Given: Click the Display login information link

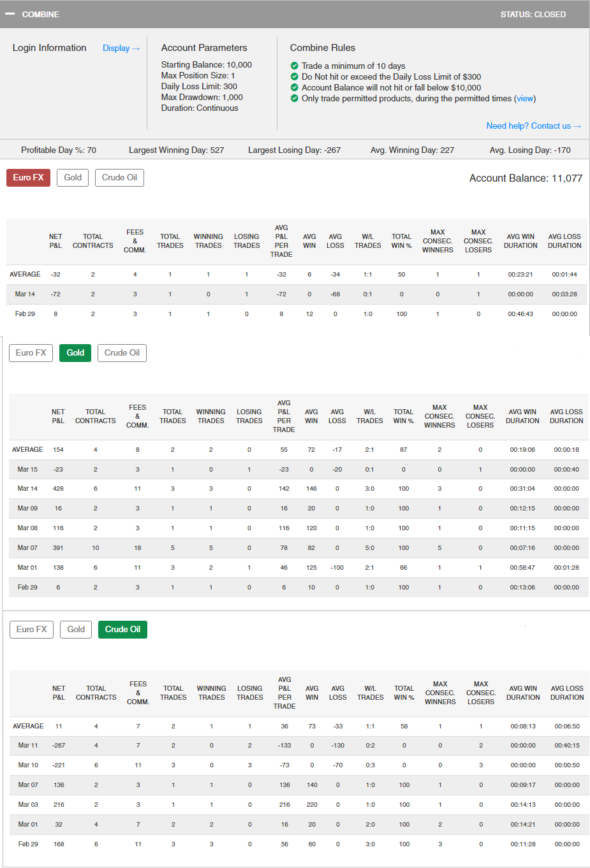Looking at the screenshot, I should [x=121, y=48].
